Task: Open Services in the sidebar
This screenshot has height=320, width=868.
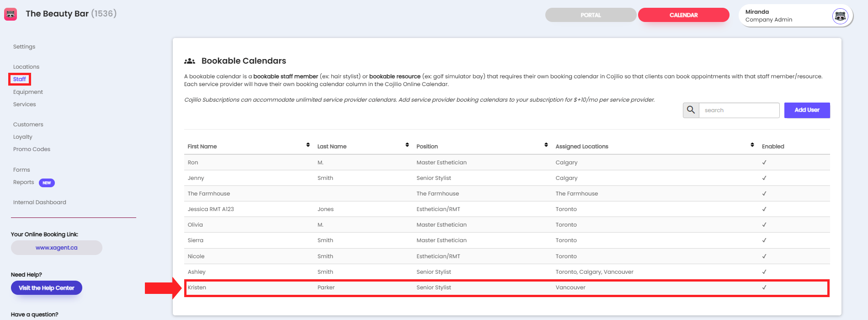Action: [25, 104]
